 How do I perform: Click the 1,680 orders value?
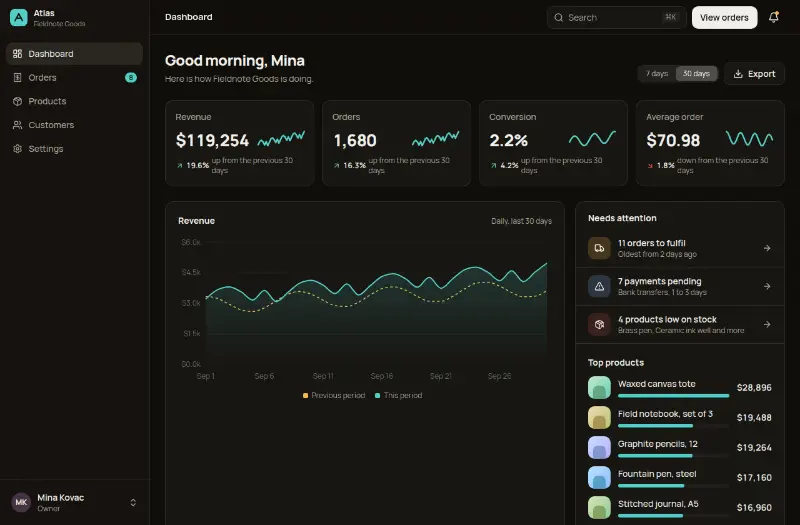pyautogui.click(x=355, y=140)
